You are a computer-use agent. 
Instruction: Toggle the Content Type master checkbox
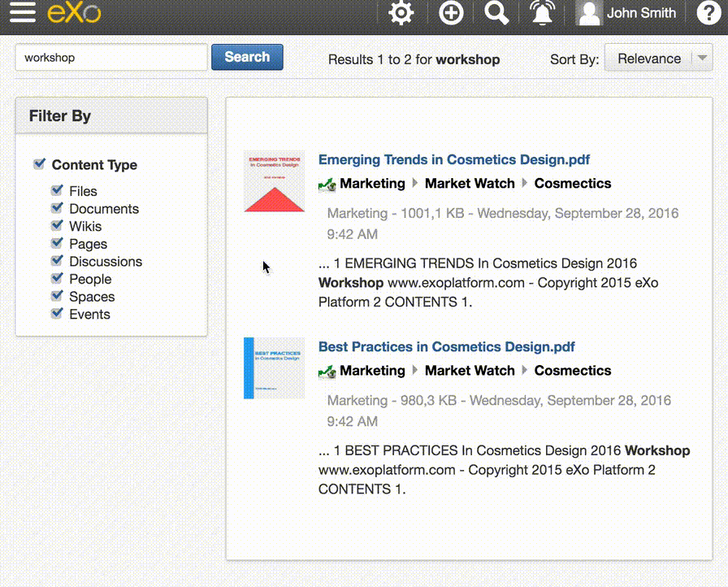pos(39,164)
